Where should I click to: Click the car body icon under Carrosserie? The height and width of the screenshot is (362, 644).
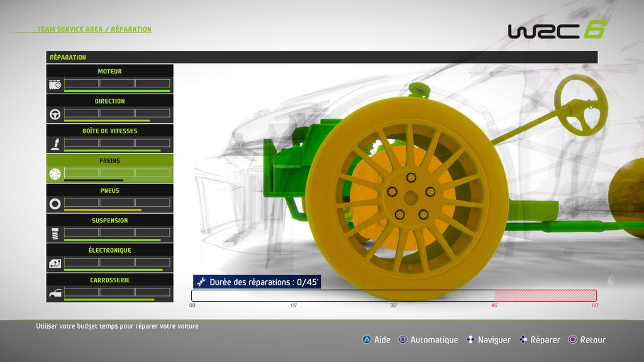[x=55, y=293]
